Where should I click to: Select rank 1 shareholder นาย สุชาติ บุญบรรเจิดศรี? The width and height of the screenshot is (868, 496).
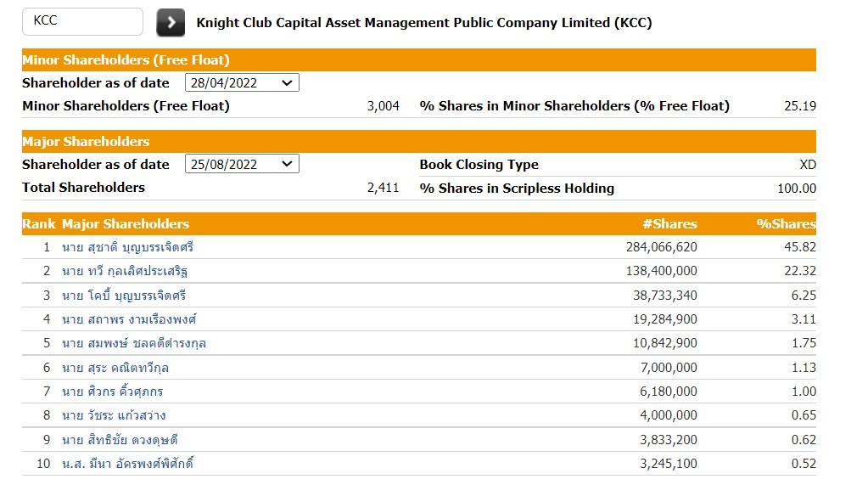127,247
